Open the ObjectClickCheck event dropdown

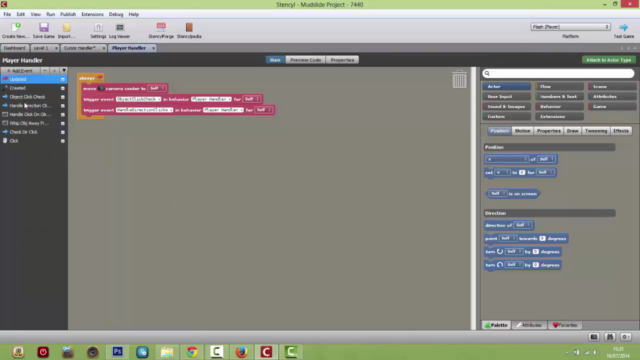coord(138,99)
